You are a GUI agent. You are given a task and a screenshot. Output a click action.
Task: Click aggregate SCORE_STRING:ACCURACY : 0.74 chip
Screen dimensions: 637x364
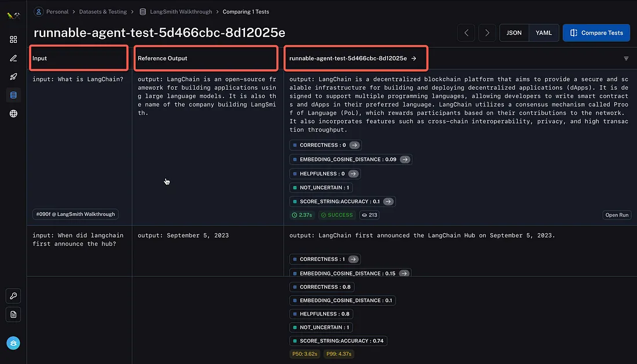click(x=338, y=341)
